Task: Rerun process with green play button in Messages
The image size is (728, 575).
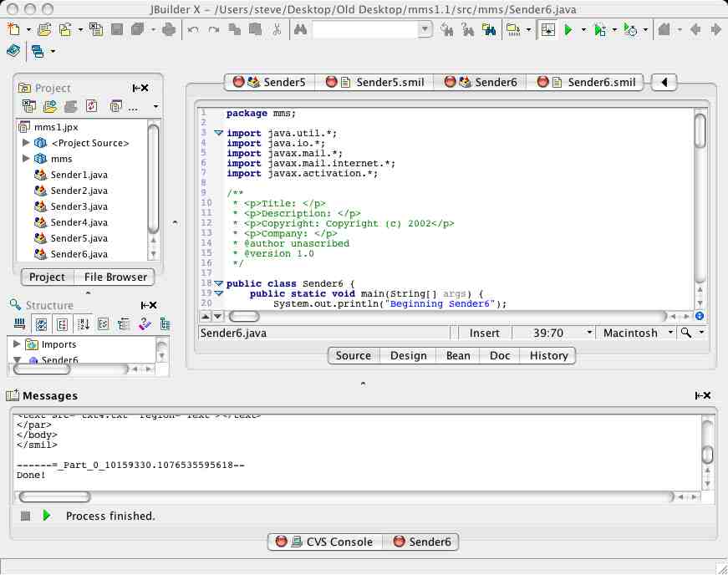Action: pos(47,516)
